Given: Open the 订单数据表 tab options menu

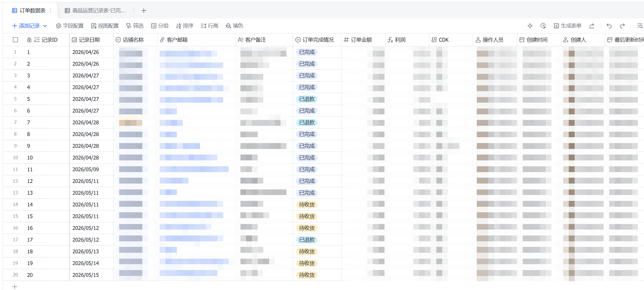Looking at the screenshot, I should click(x=51, y=11).
